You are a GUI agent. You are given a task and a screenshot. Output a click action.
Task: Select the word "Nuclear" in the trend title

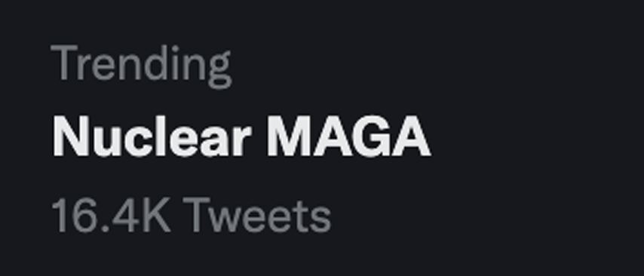(x=152, y=136)
